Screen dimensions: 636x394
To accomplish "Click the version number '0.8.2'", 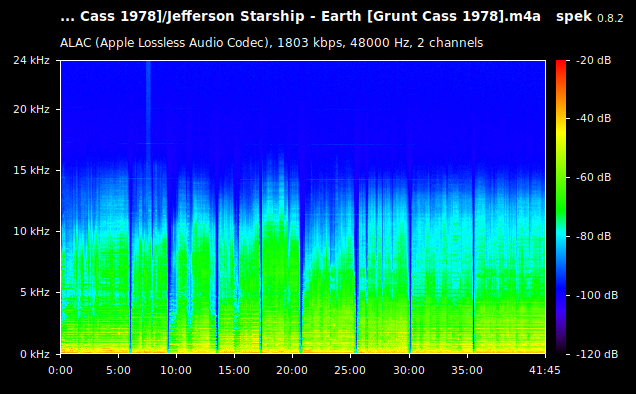I will pyautogui.click(x=610, y=18).
